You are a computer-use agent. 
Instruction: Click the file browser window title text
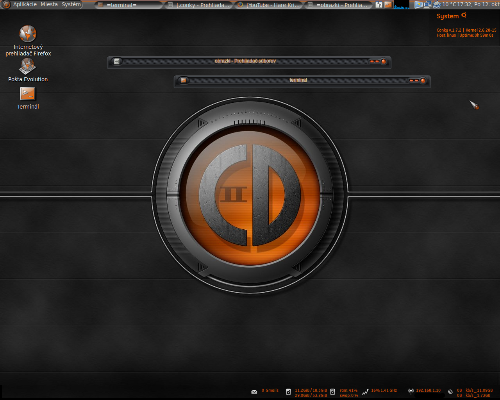pyautogui.click(x=245, y=61)
